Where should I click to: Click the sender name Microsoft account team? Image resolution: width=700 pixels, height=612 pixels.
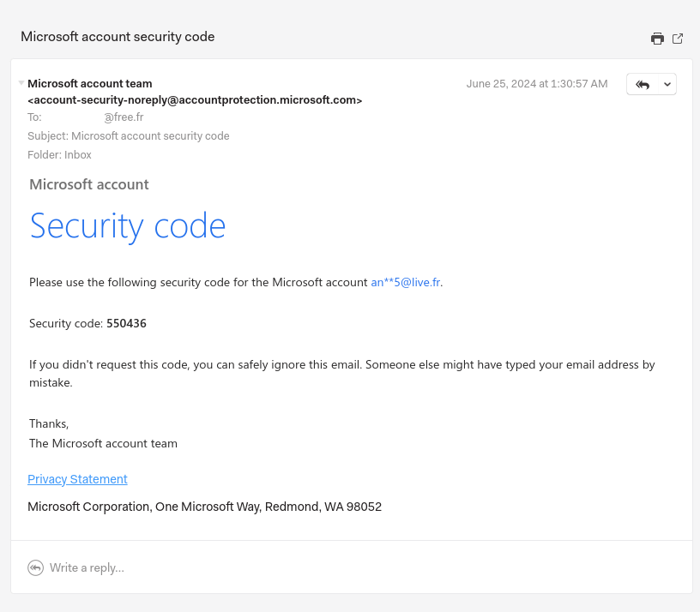(x=90, y=84)
